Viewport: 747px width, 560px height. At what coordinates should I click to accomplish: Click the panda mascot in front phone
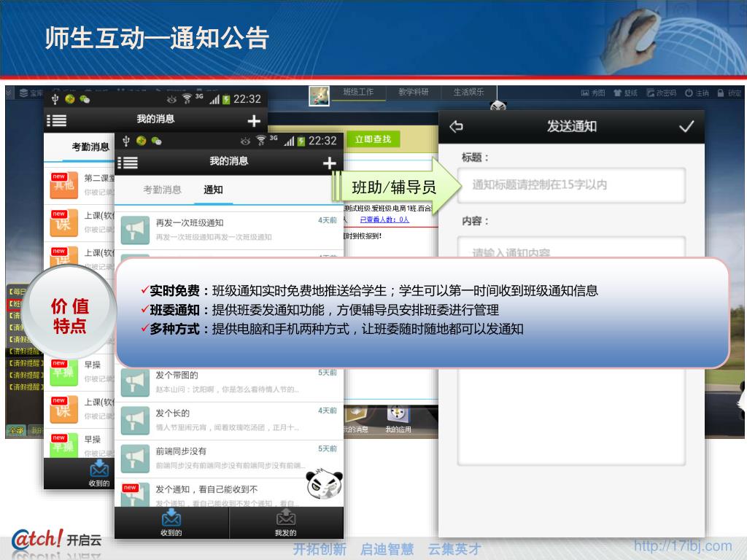(325, 484)
